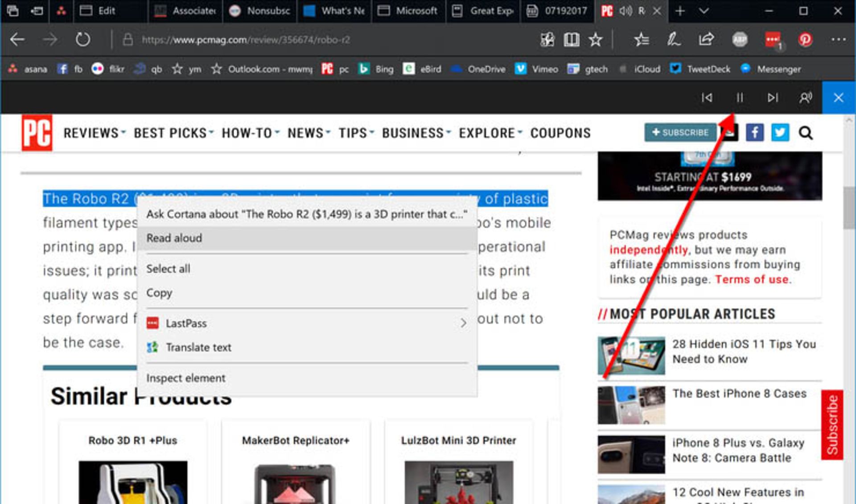Close the read aloud toolbar
This screenshot has width=856, height=504.
[x=839, y=98]
